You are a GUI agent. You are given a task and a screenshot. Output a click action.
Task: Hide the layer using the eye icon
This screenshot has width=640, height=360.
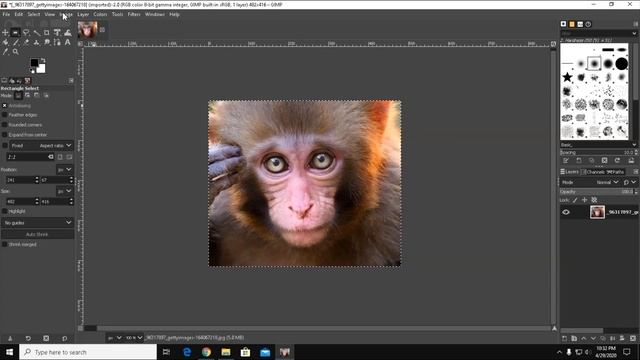click(x=566, y=212)
